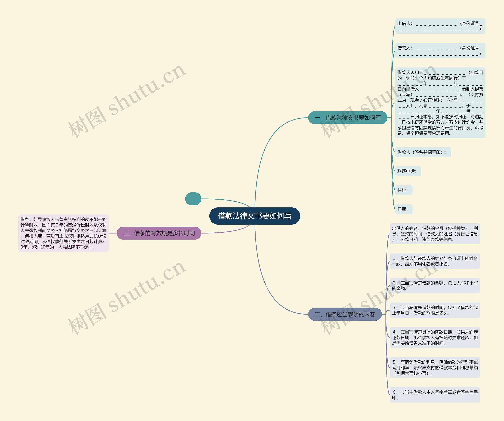504x421 pixels.
Task: Select the 住址 node
Action: tap(404, 190)
